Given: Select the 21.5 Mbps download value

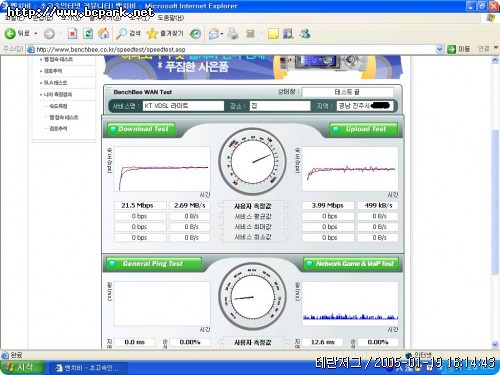Looking at the screenshot, I should [x=140, y=205].
